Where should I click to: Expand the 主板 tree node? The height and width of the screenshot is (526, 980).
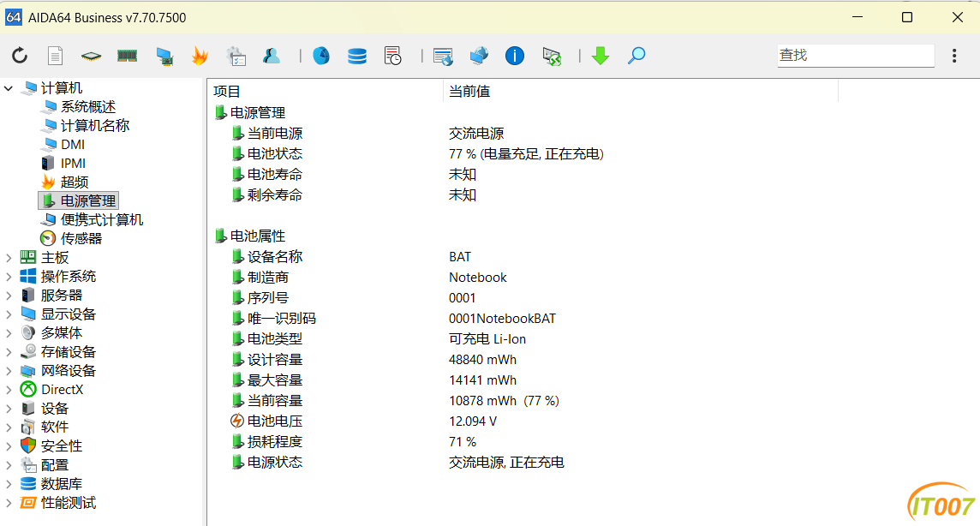(x=9, y=257)
